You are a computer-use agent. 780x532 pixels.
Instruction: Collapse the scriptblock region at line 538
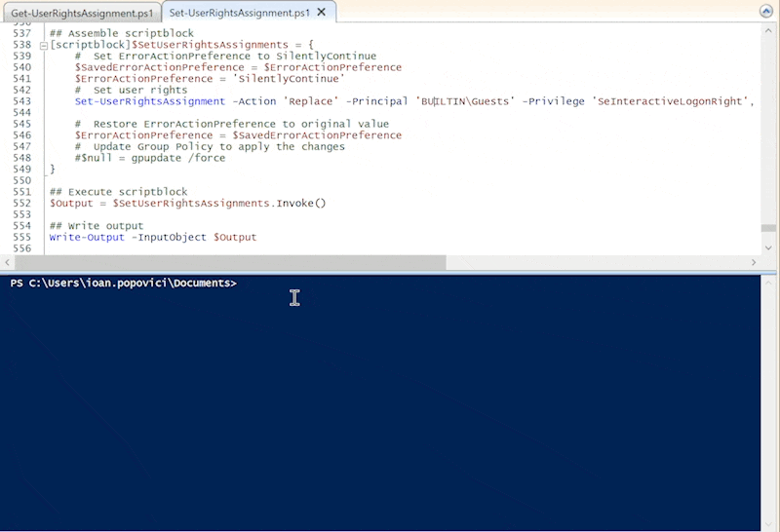[x=43, y=46]
